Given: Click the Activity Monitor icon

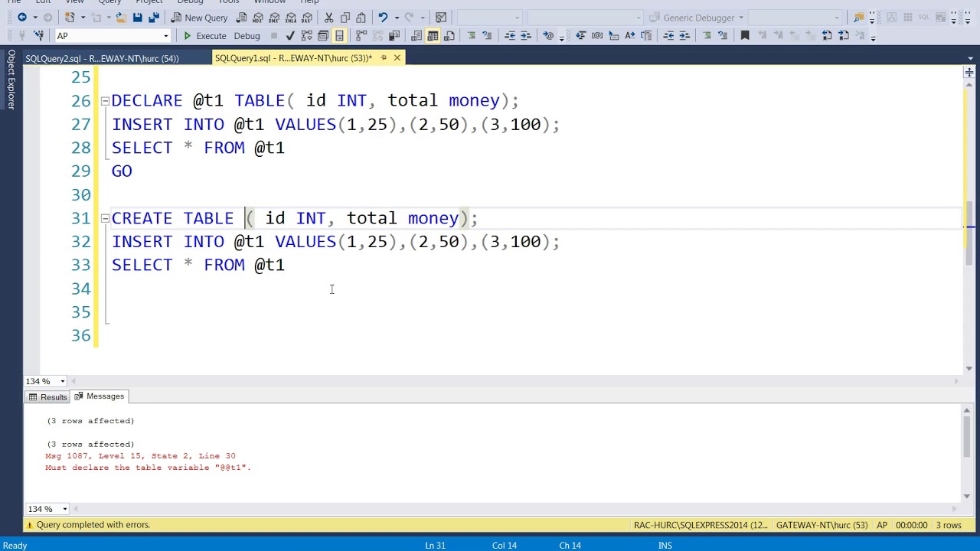Looking at the screenshot, I should coord(441,18).
